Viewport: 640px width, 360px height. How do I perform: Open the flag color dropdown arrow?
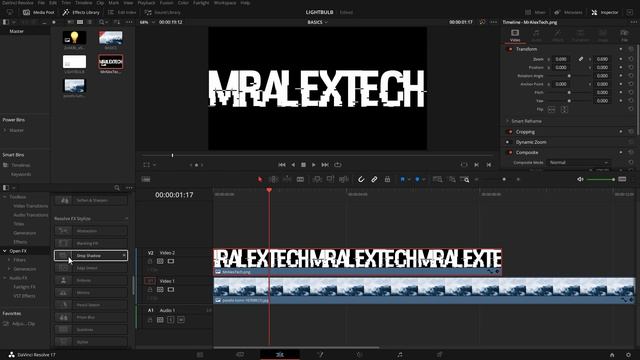click(x=409, y=180)
